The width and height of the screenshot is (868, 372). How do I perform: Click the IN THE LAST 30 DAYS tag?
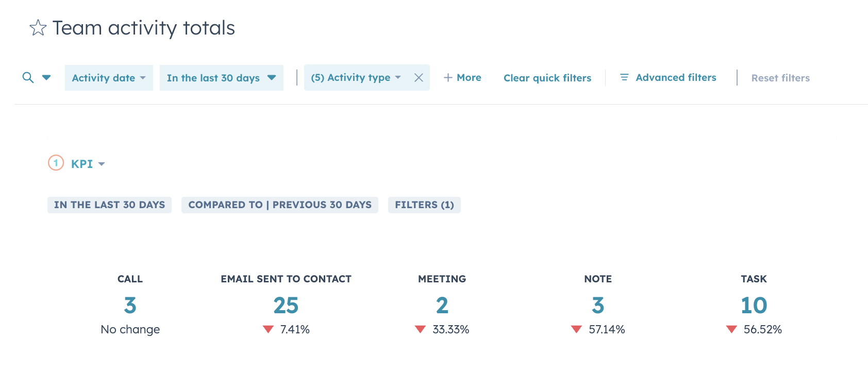[109, 205]
